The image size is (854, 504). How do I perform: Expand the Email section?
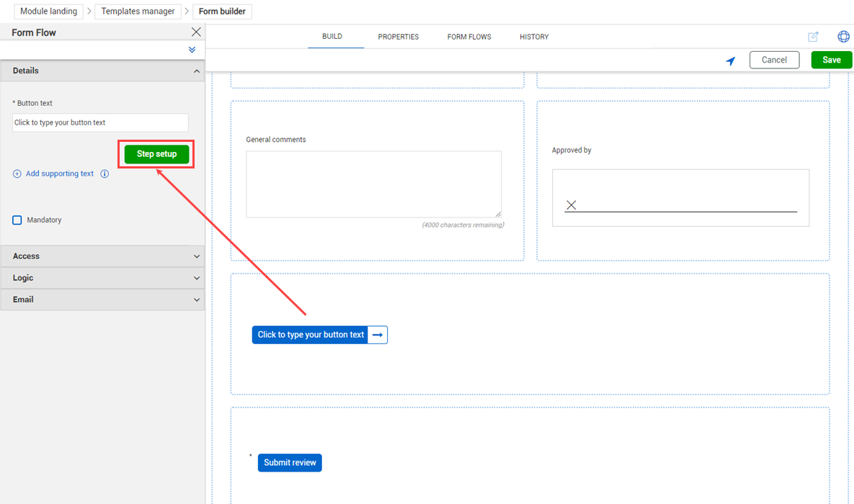coord(197,300)
